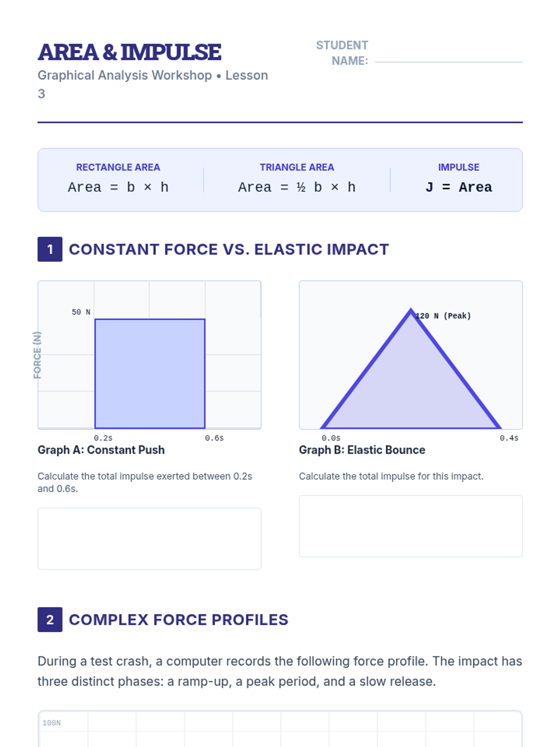Click the 100N label on the bottom graph

click(x=51, y=723)
